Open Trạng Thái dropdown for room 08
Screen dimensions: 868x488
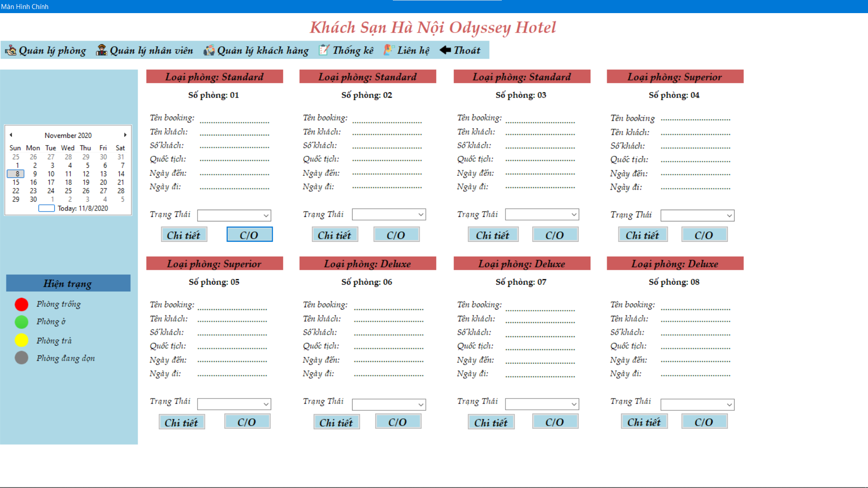pos(698,404)
